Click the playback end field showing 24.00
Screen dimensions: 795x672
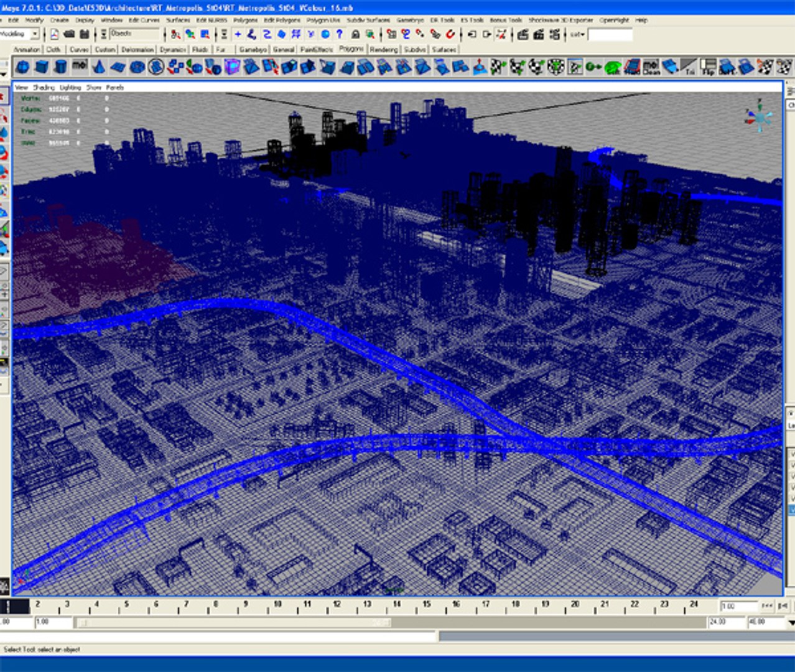[726, 622]
